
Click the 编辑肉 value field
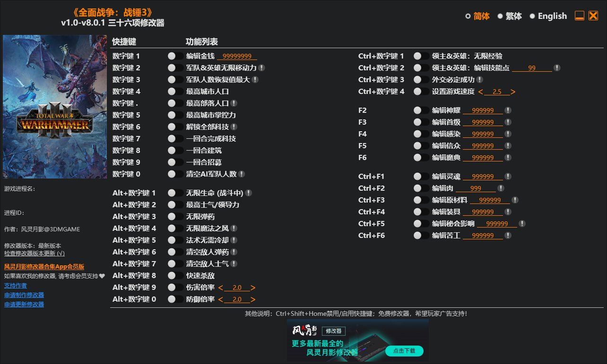[476, 188]
